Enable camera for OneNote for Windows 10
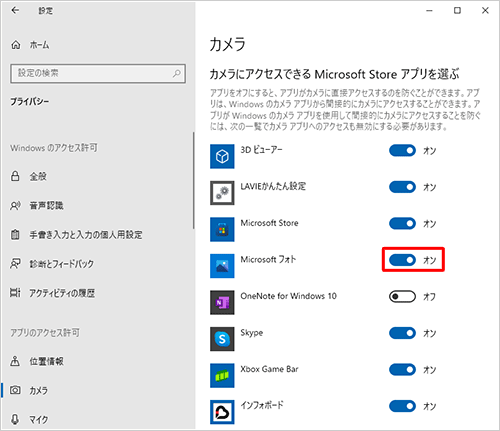The height and width of the screenshot is (431, 500). pyautogui.click(x=402, y=296)
